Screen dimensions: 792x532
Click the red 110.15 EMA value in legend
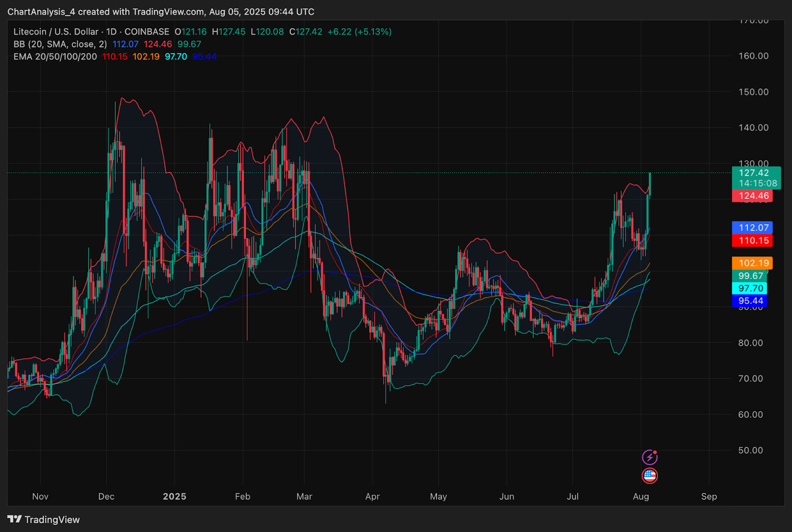115,56
